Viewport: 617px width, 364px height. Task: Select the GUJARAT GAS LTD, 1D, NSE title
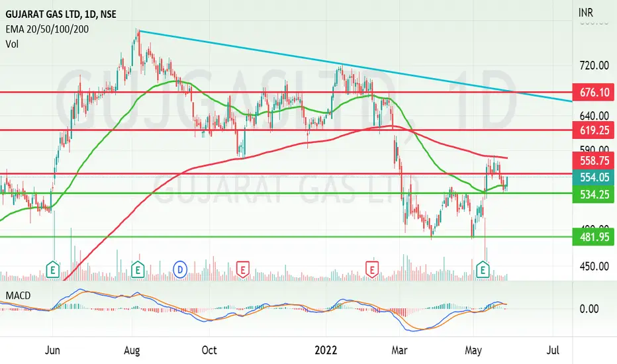click(61, 15)
